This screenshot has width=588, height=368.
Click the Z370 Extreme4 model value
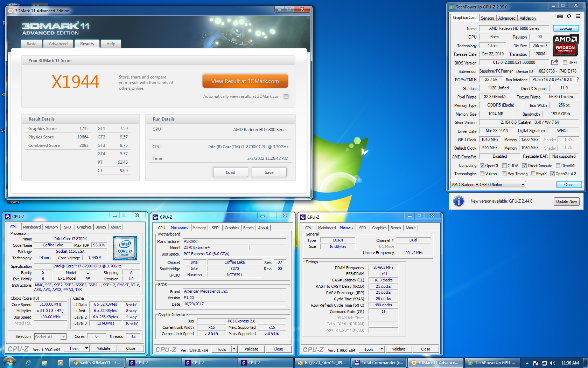tap(216, 247)
